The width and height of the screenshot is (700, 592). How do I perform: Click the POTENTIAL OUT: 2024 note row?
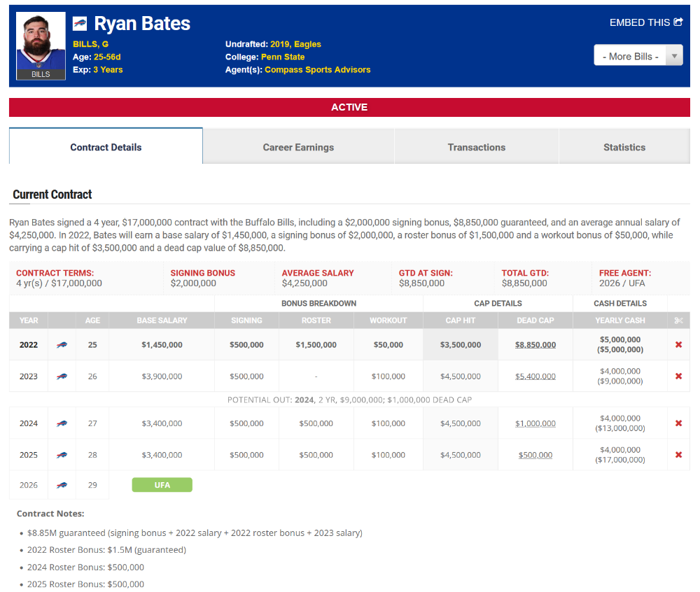349,400
